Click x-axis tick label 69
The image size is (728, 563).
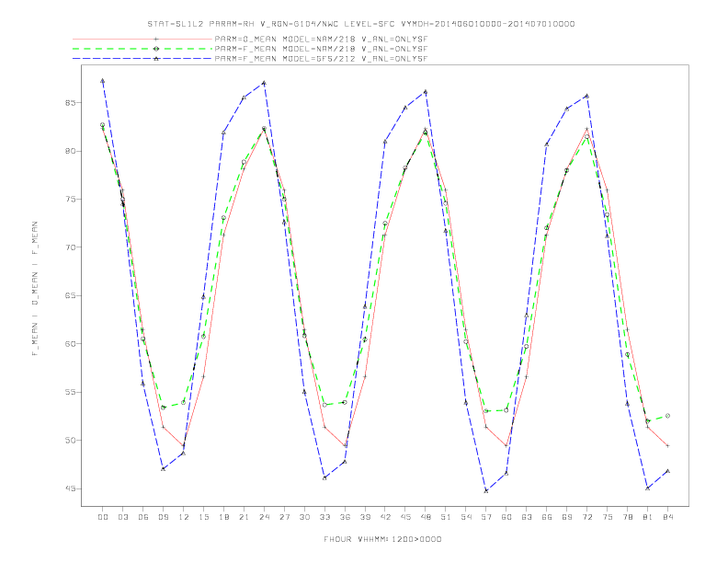coord(567,517)
